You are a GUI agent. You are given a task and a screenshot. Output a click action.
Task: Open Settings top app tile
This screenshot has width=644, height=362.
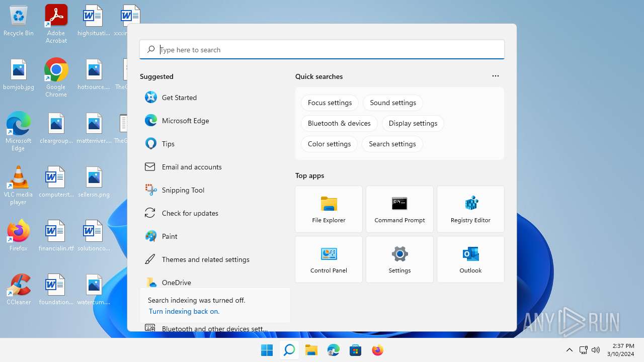[399, 259]
